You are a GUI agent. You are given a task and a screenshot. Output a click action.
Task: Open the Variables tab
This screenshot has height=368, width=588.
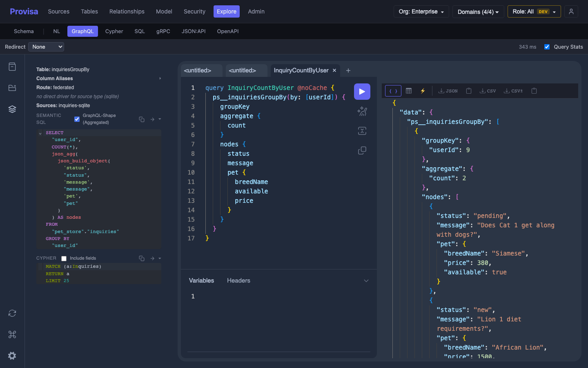click(201, 280)
